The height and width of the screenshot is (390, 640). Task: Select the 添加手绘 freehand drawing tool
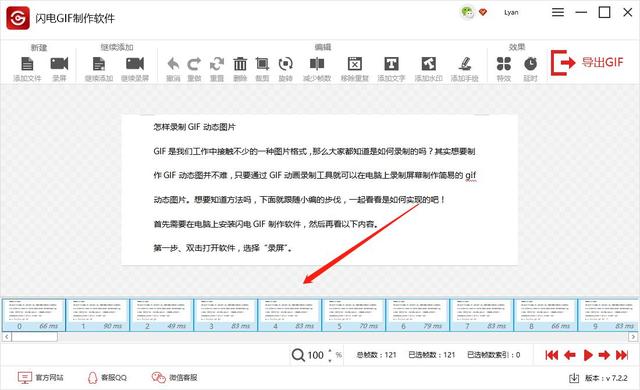[x=464, y=64]
